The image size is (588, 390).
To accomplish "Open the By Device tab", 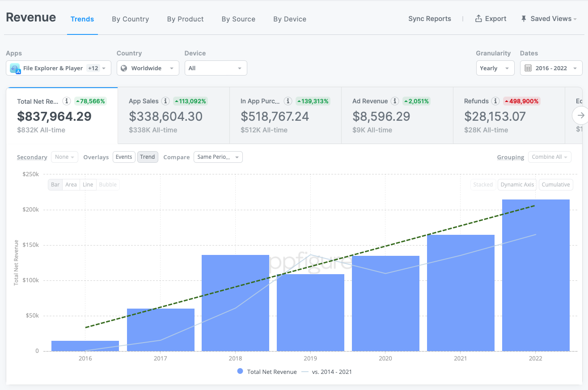I will [x=290, y=19].
